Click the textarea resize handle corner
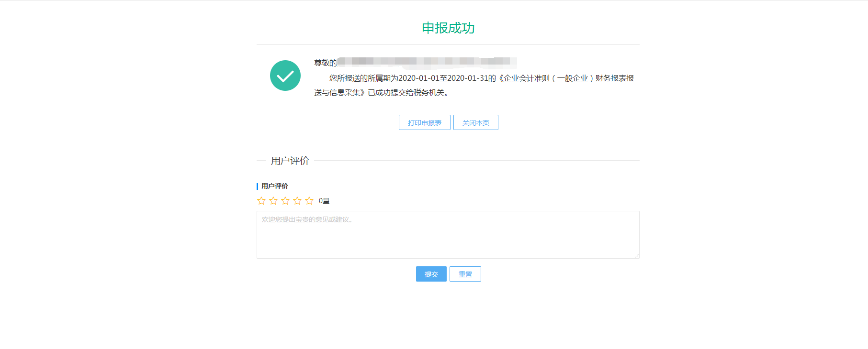The image size is (868, 349). 636,256
